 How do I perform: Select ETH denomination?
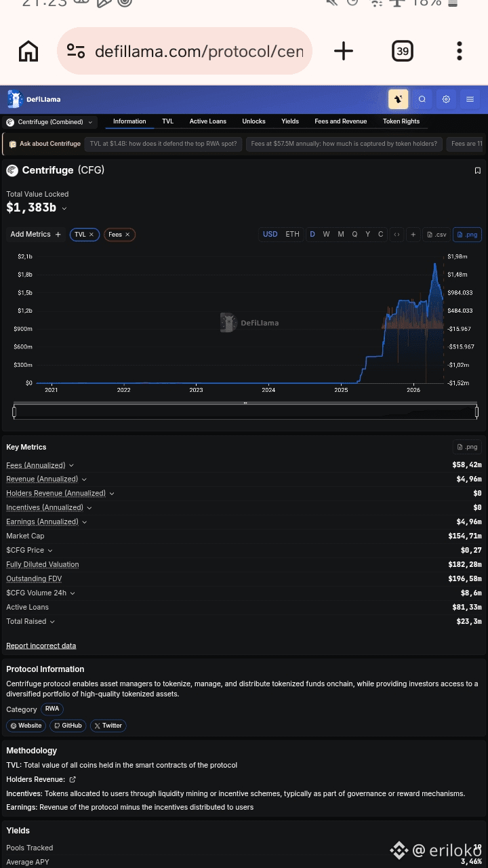[x=292, y=234]
